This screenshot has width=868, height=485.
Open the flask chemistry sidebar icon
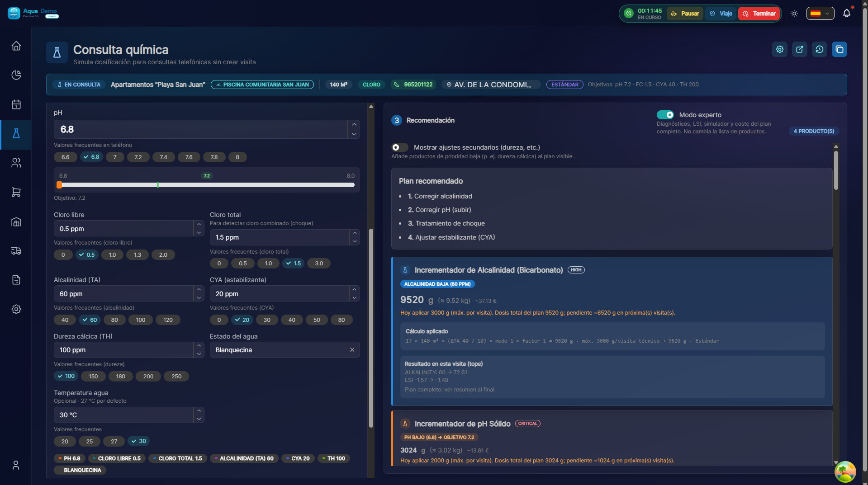[x=16, y=133]
